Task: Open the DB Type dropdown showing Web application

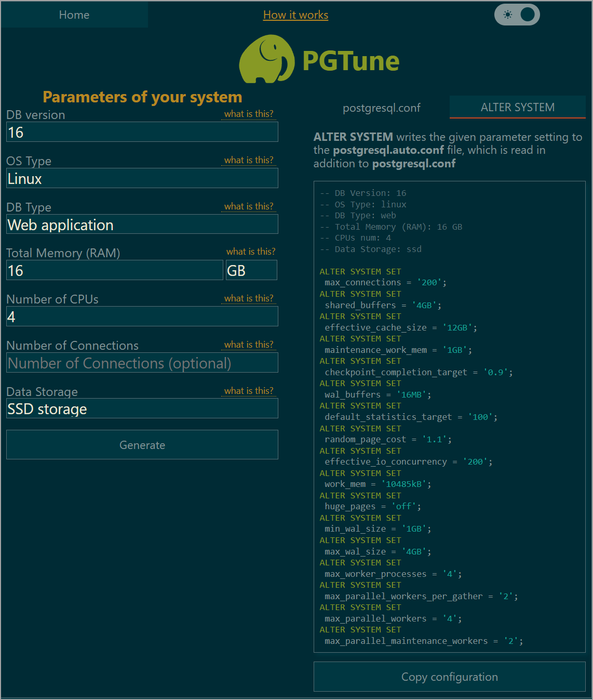Action: click(x=142, y=224)
